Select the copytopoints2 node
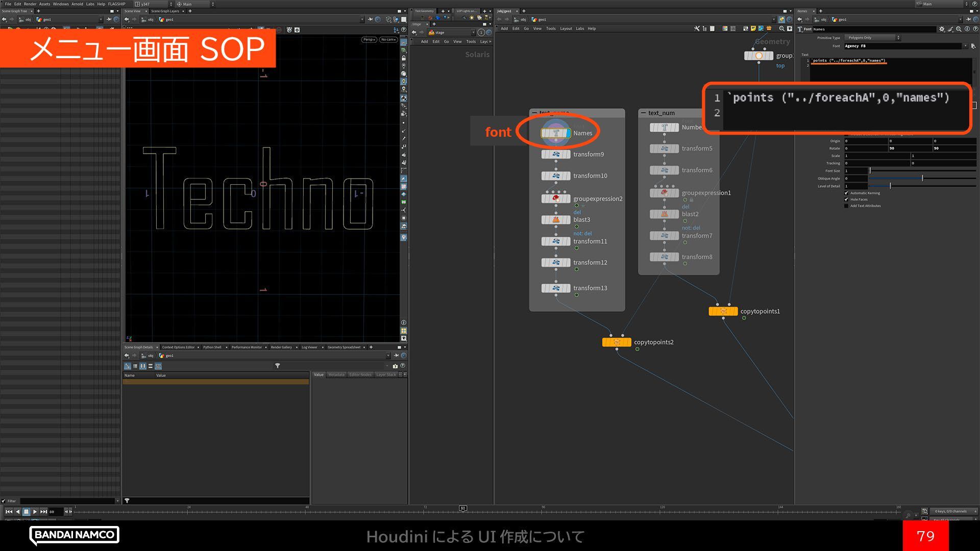The height and width of the screenshot is (551, 980). tap(617, 342)
